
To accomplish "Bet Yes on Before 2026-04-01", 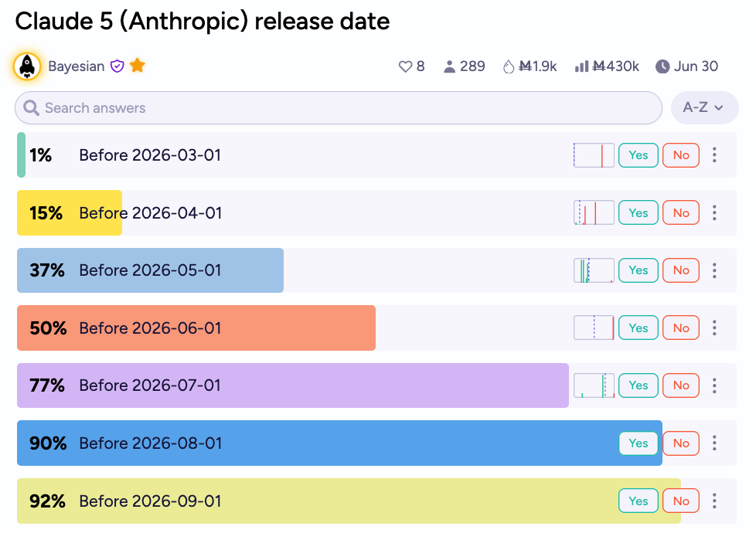I will point(639,212).
